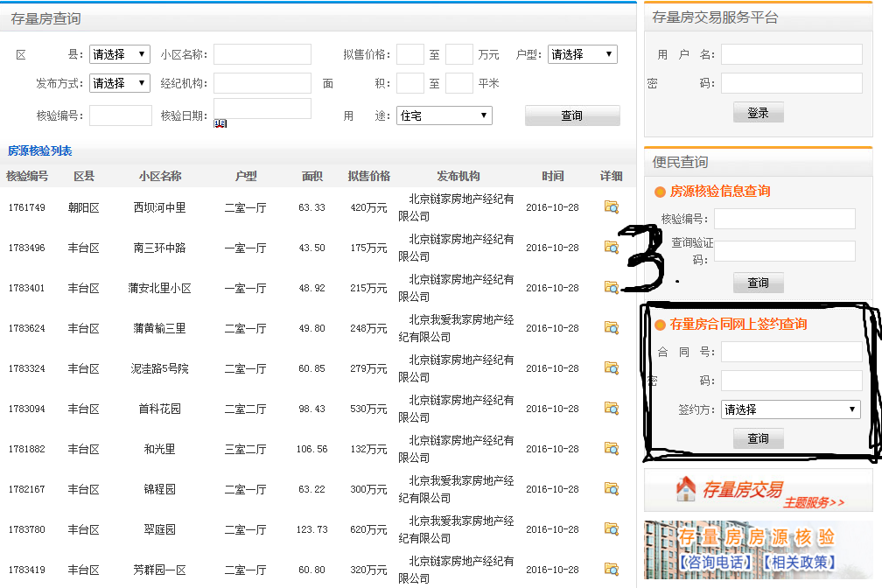This screenshot has width=882, height=588.
Task: Open details icon for listing 1783780
Action: pos(612,528)
